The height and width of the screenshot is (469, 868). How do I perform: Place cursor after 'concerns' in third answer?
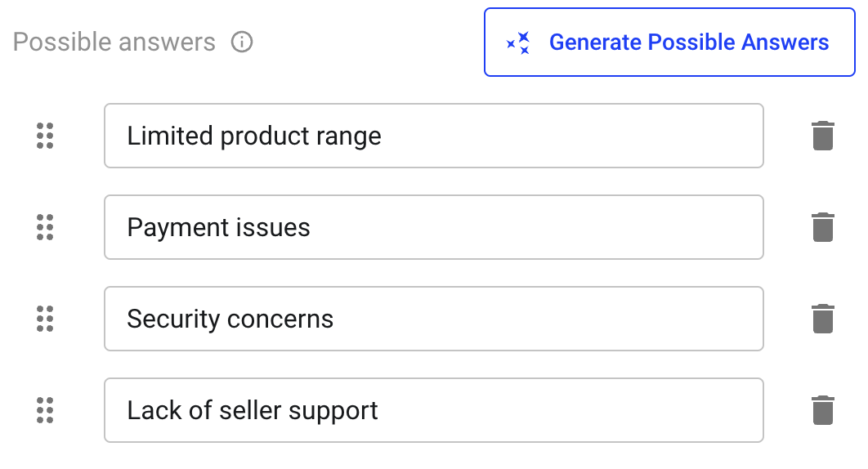point(334,319)
